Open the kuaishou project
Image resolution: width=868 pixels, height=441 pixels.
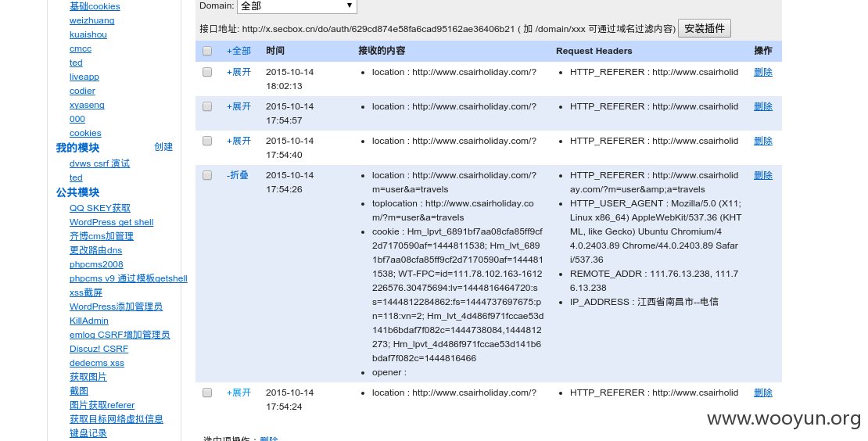coord(88,34)
